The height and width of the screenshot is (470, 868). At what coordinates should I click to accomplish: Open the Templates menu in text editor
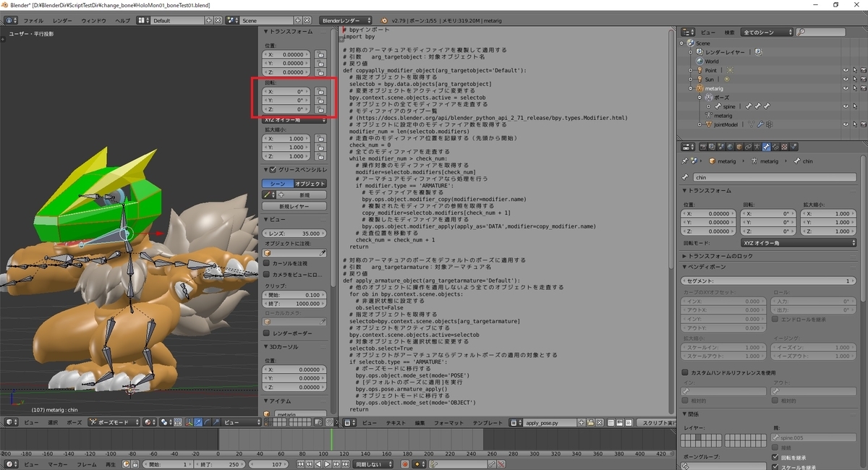(x=488, y=422)
